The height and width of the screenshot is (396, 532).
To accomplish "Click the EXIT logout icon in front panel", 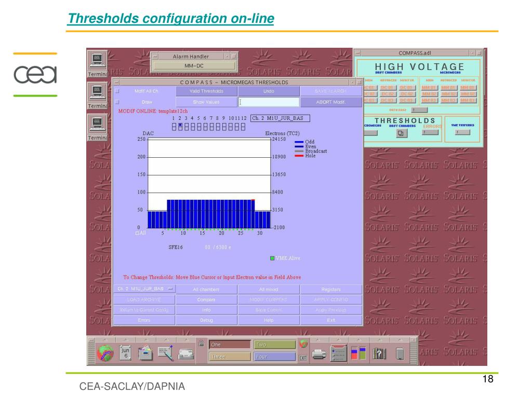I will tap(303, 358).
